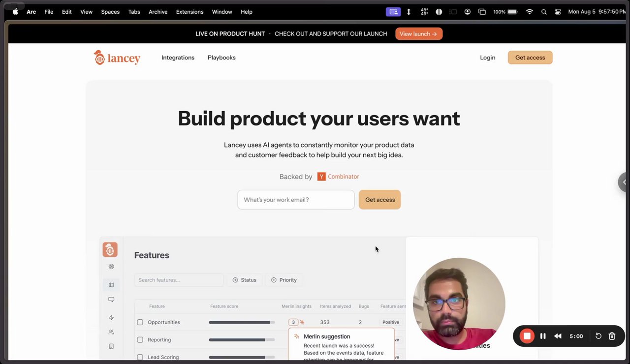Click the Reporting feature score bar
630x364 pixels.
tap(242, 340)
